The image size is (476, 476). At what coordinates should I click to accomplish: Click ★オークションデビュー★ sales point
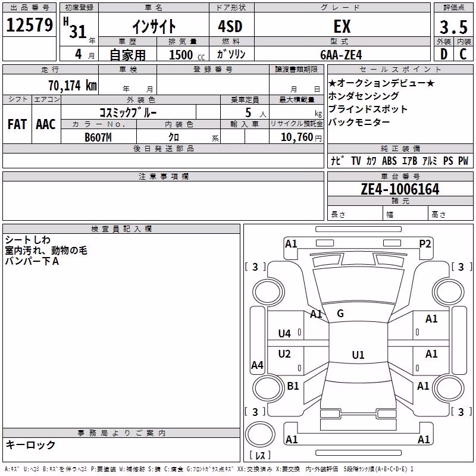click(x=381, y=83)
